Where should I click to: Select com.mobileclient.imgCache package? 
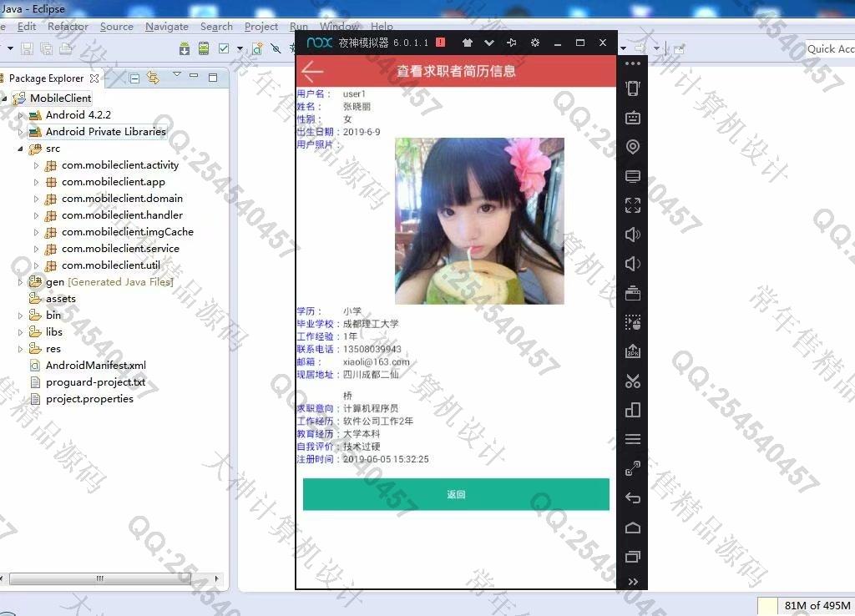tap(128, 232)
